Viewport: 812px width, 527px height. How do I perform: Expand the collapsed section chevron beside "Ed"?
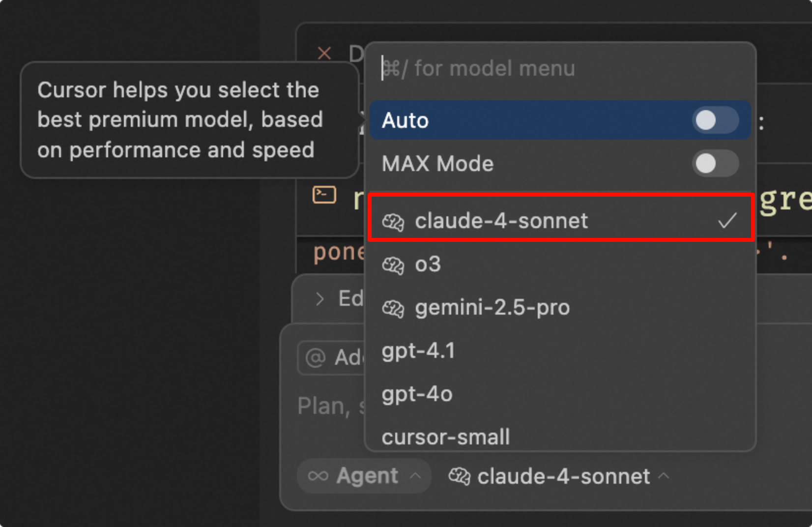[x=320, y=299]
